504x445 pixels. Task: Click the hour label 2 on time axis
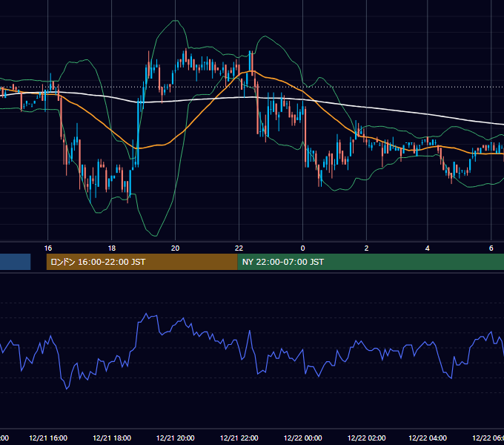366,248
